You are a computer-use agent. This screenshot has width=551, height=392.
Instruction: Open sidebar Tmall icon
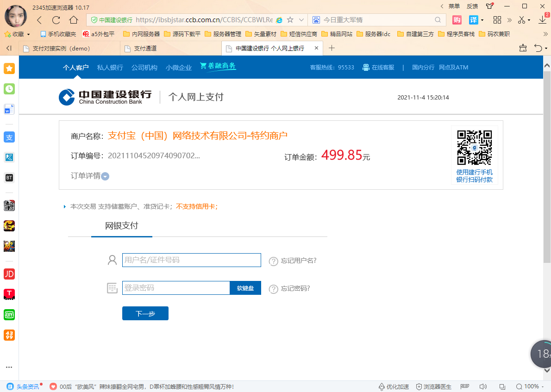(x=9, y=294)
